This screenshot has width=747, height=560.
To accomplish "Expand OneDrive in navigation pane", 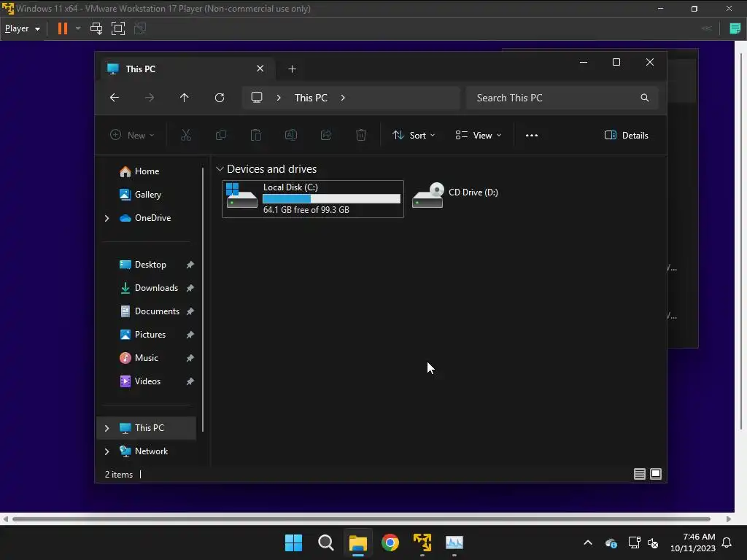I will point(107,218).
